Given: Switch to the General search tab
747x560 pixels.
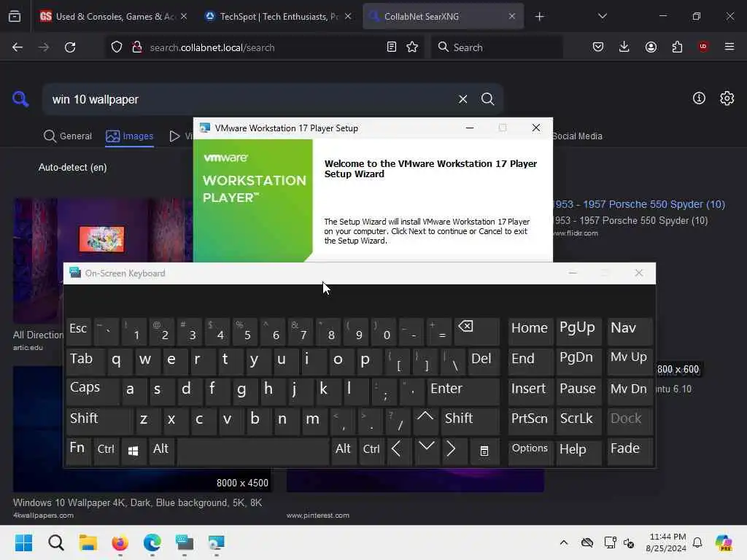Looking at the screenshot, I should point(68,136).
